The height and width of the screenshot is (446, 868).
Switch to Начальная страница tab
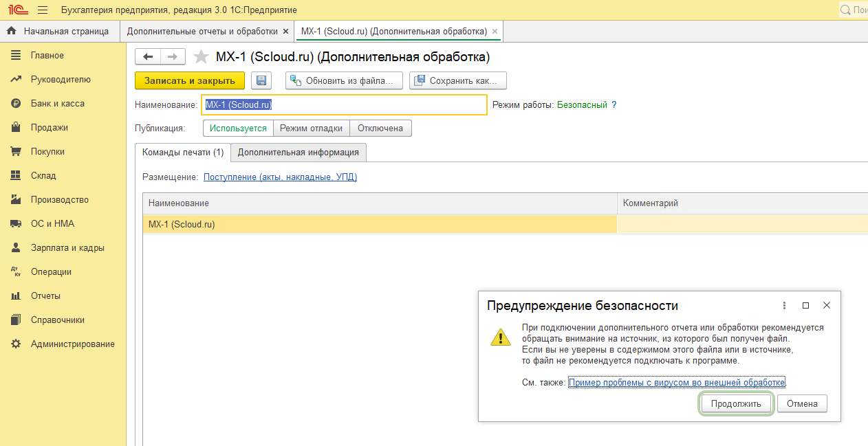pos(59,31)
